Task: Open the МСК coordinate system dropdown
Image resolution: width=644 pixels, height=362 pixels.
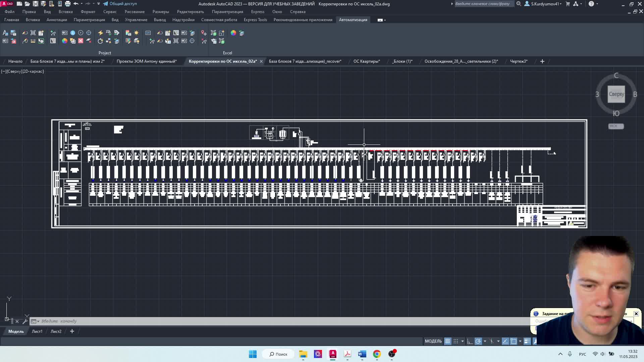Action: coord(616,126)
